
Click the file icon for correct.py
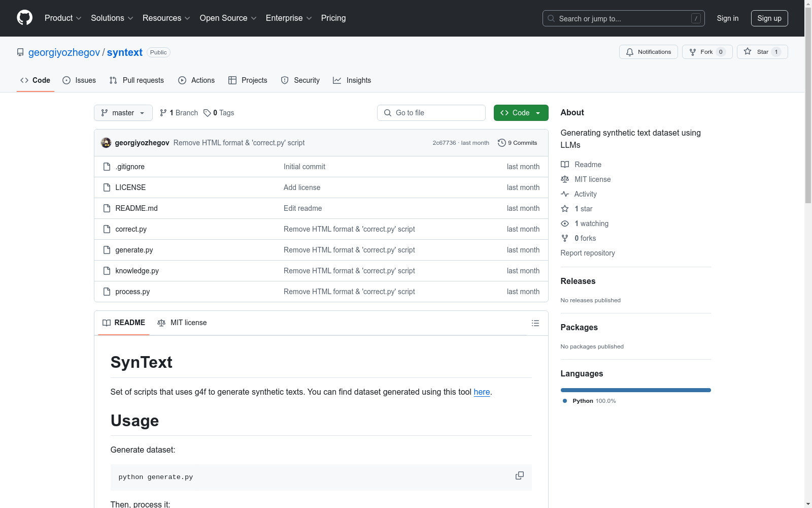[x=107, y=229]
